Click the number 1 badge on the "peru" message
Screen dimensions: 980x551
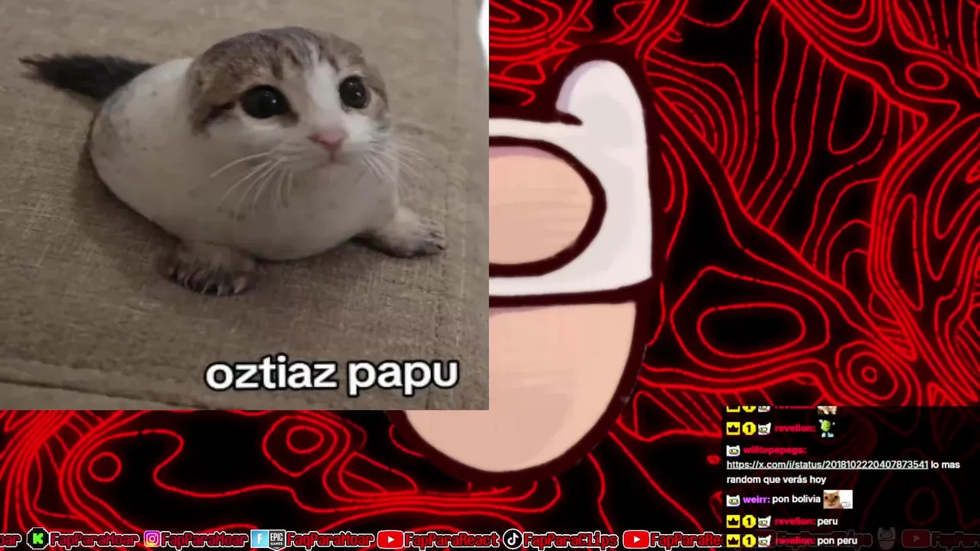point(748,521)
